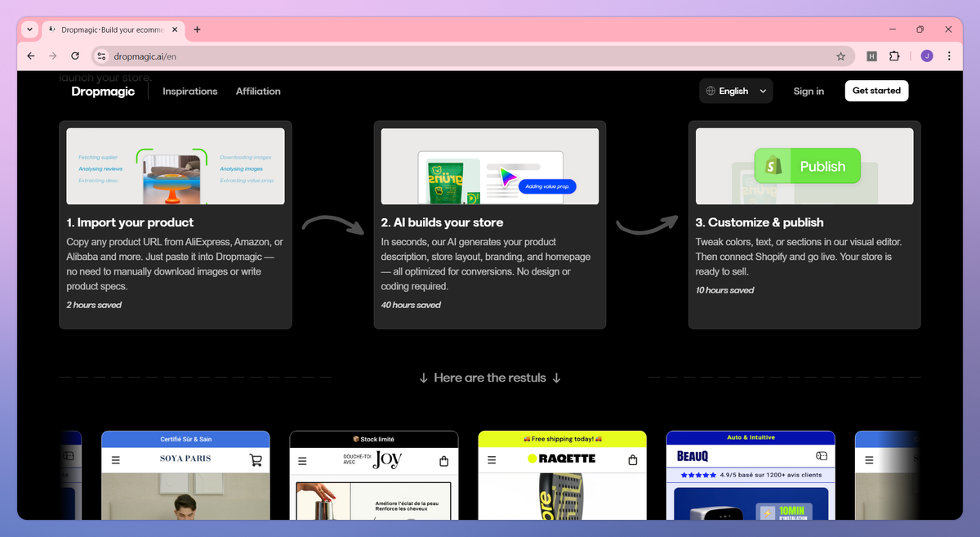Open the J profile avatar
Viewport: 980px width, 537px height.
(926, 56)
